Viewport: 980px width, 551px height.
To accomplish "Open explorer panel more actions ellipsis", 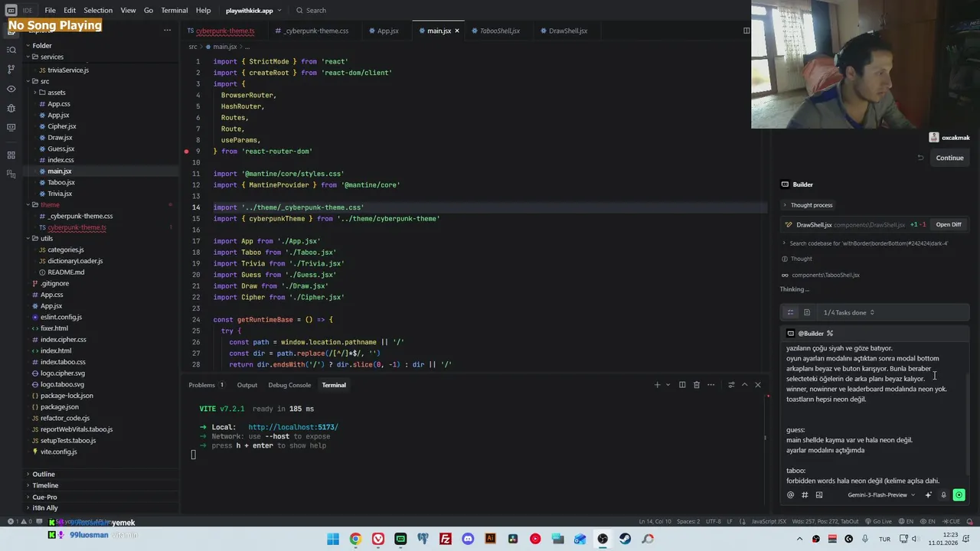I will coord(167,31).
